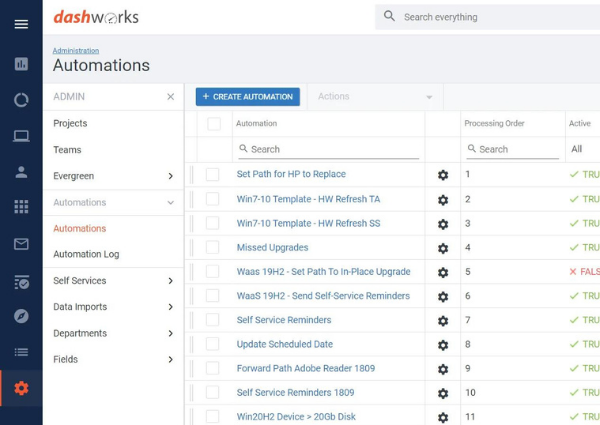The width and height of the screenshot is (600, 425).
Task: Sort by Processing Order column header
Action: point(494,123)
